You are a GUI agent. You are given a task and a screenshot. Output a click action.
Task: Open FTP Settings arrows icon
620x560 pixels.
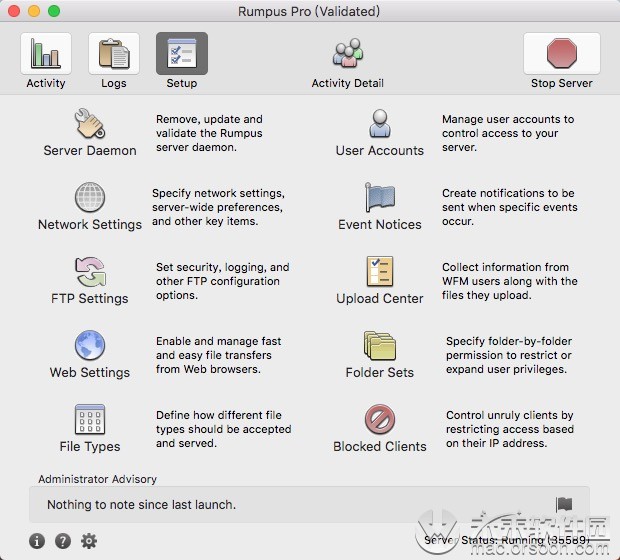coord(90,272)
